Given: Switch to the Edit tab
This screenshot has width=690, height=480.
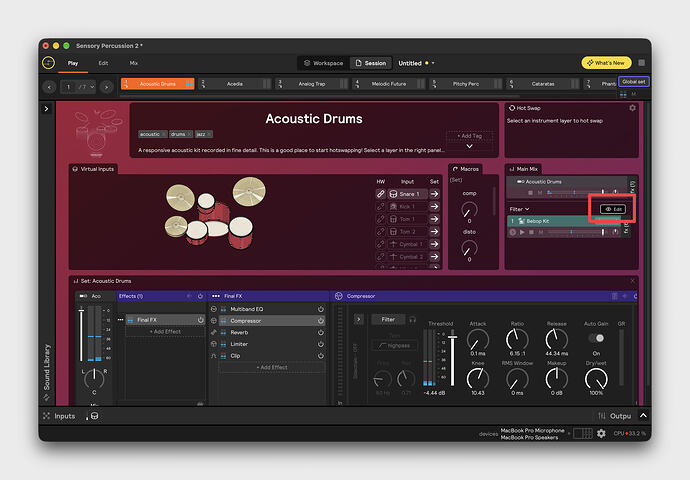Looking at the screenshot, I should pos(103,63).
